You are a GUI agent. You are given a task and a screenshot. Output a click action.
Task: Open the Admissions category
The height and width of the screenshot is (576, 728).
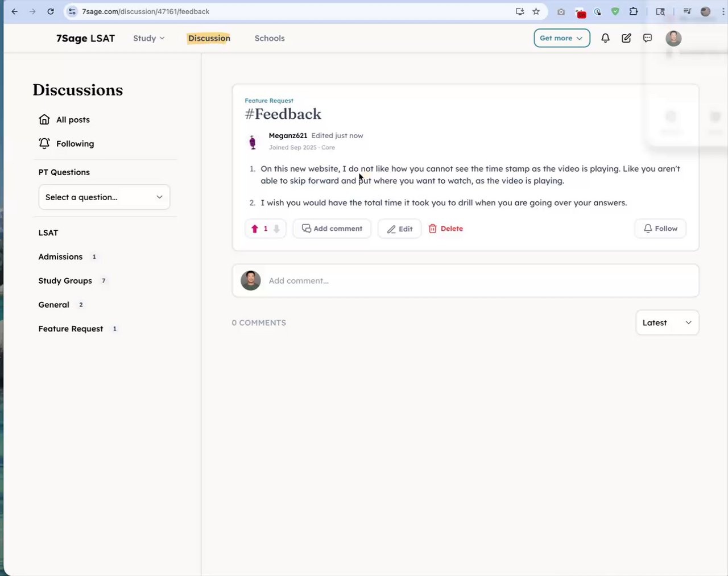(60, 257)
